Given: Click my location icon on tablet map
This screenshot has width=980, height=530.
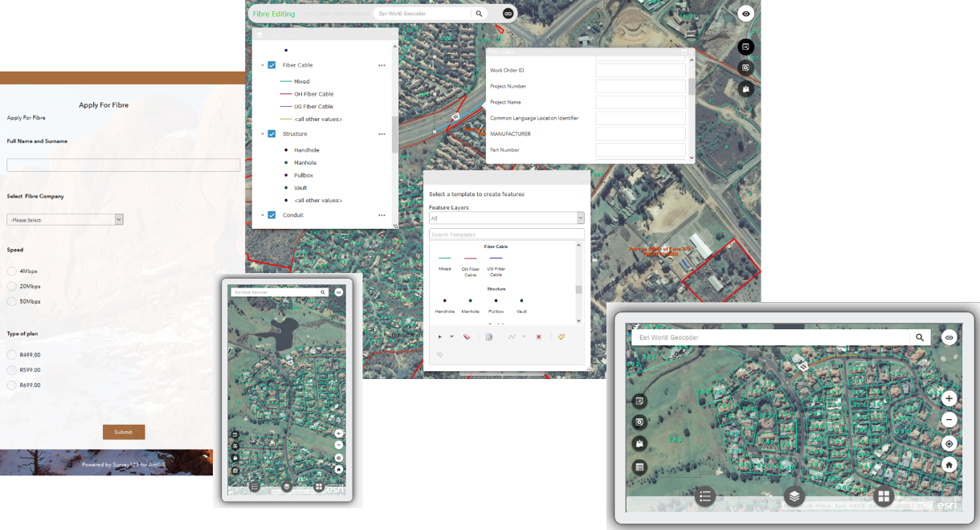Looking at the screenshot, I should tap(949, 443).
